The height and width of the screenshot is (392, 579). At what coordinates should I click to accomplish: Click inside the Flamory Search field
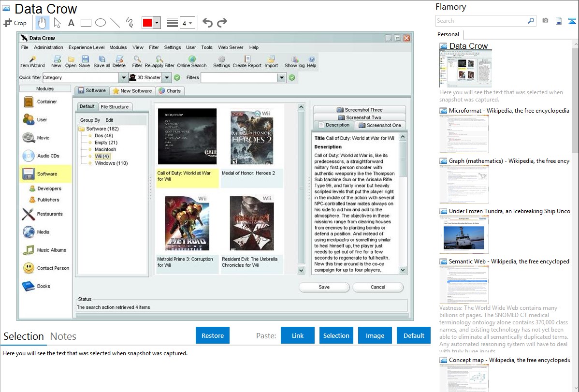pos(481,21)
